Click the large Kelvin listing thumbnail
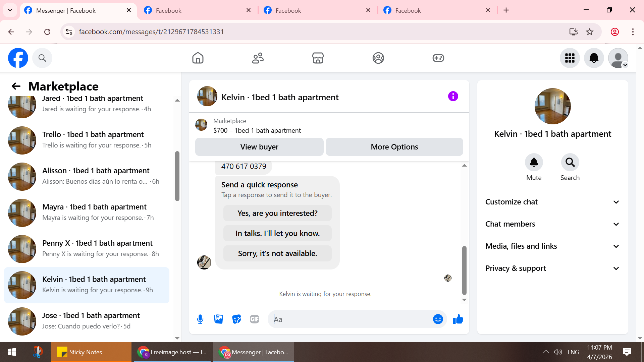 (x=553, y=106)
